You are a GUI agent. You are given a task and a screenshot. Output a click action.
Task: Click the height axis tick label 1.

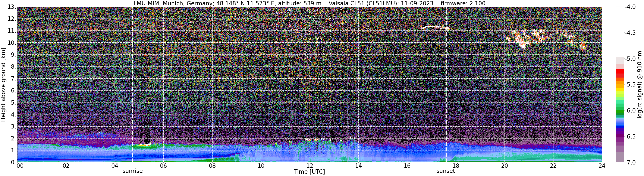13,150
